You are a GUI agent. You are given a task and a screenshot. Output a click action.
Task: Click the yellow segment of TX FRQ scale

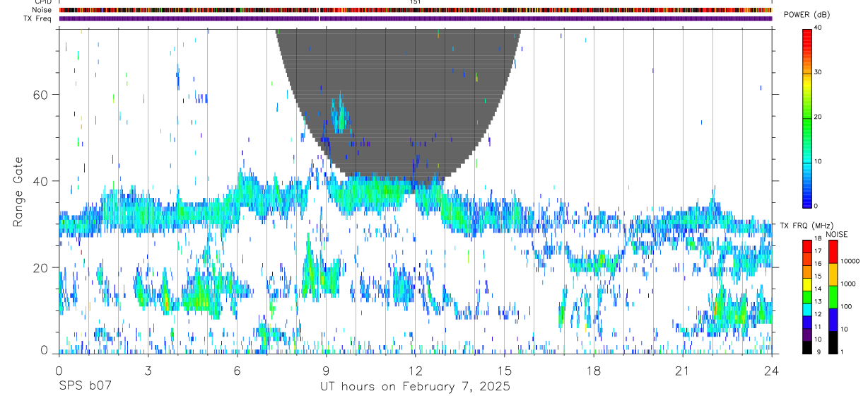click(x=807, y=284)
